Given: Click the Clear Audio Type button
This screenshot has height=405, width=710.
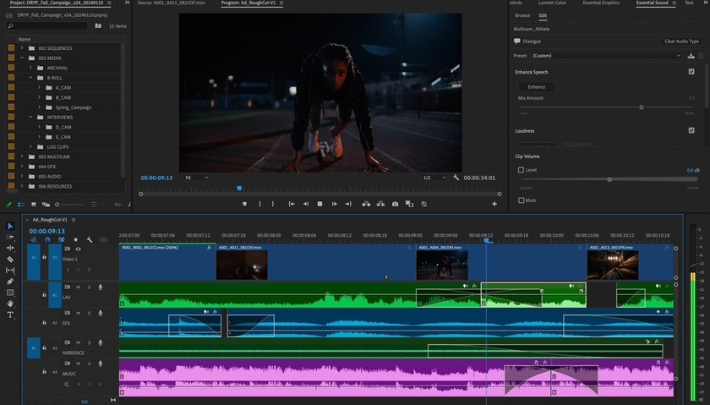Looking at the screenshot, I should pos(681,41).
